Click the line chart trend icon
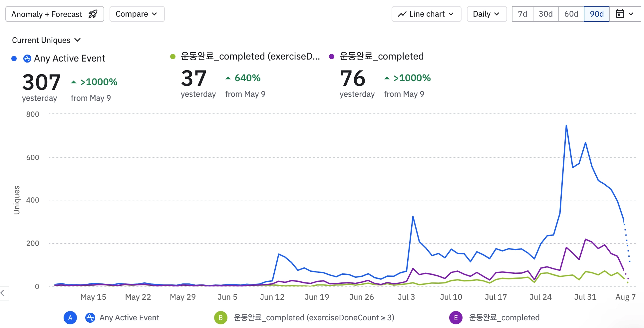The width and height of the screenshot is (644, 328). 402,14
